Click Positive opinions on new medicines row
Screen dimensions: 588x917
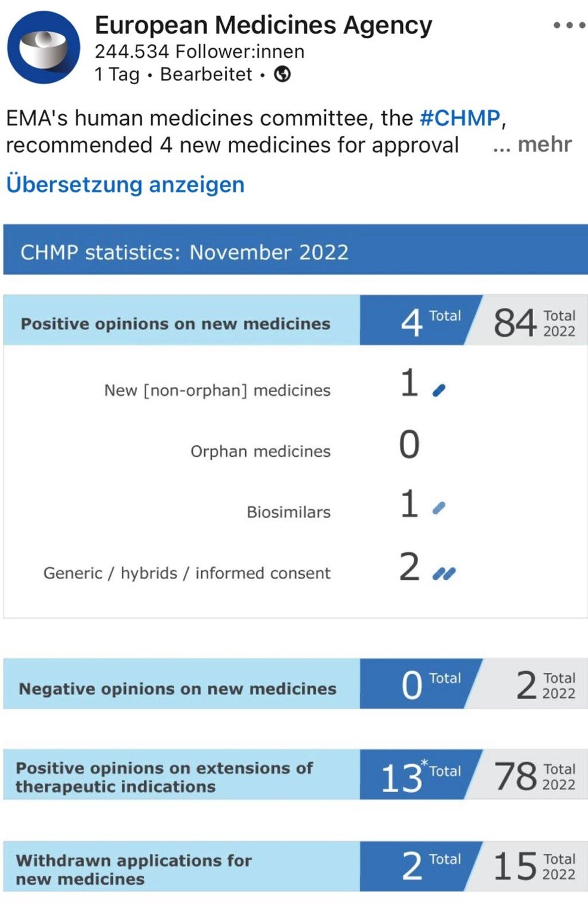tap(176, 324)
